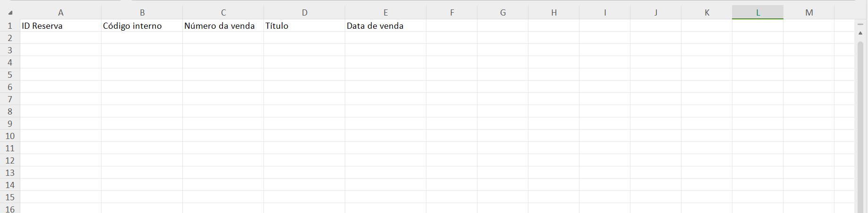The width and height of the screenshot is (868, 213).
Task: Select column L header
Action: point(757,13)
